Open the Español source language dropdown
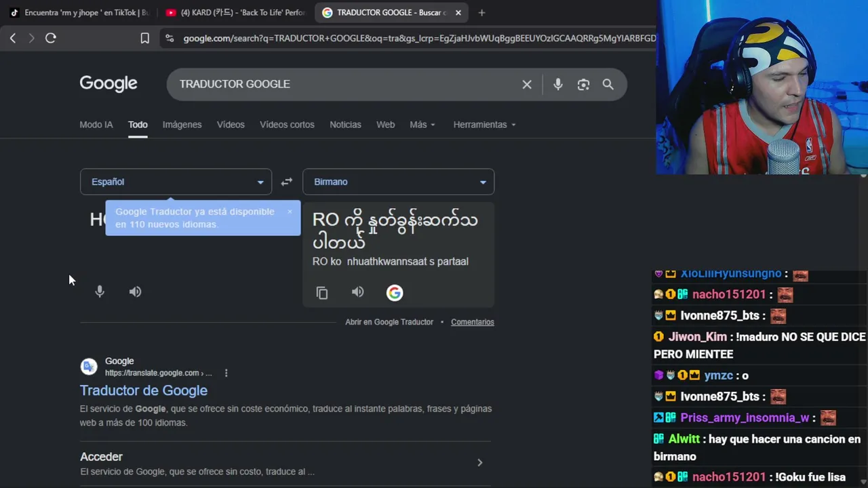The height and width of the screenshot is (488, 868). [x=176, y=182]
